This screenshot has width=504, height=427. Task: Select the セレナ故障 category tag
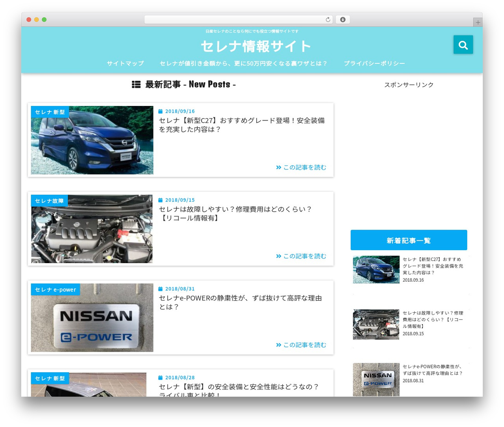click(49, 201)
